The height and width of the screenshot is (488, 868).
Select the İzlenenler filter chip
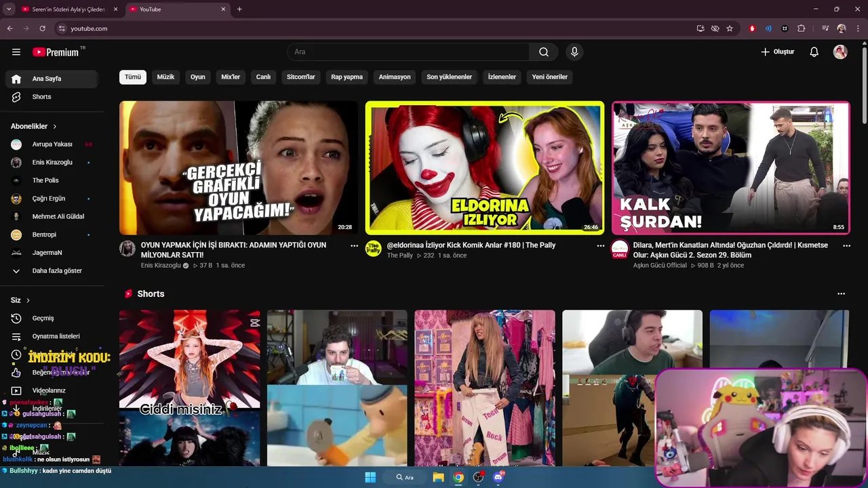pyautogui.click(x=502, y=77)
